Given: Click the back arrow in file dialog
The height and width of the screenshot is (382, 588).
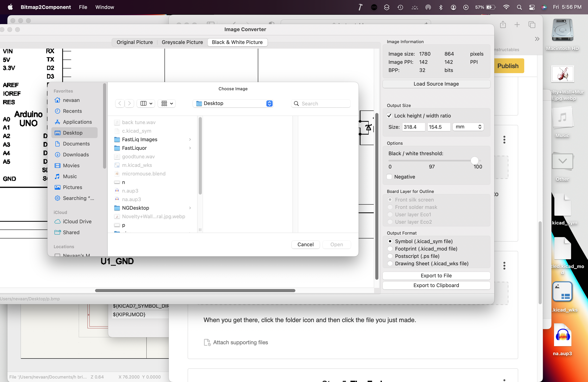Looking at the screenshot, I should click(x=120, y=103).
